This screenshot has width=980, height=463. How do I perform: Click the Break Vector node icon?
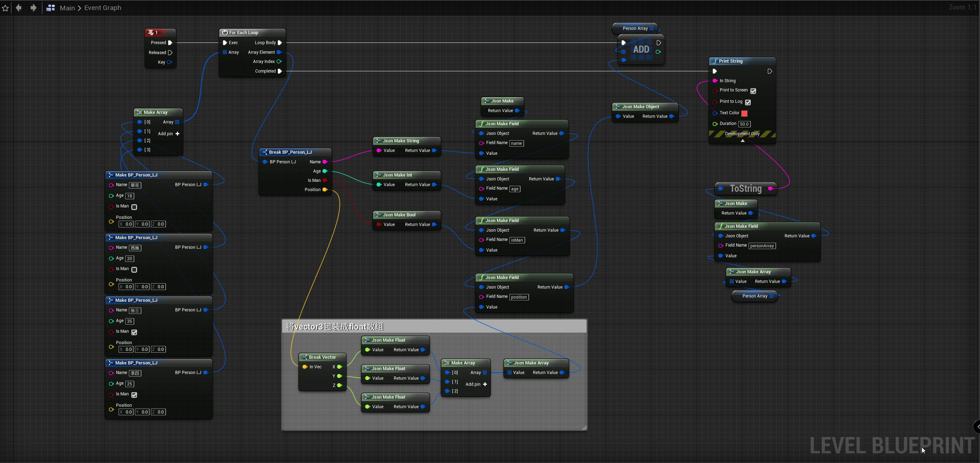[304, 357]
